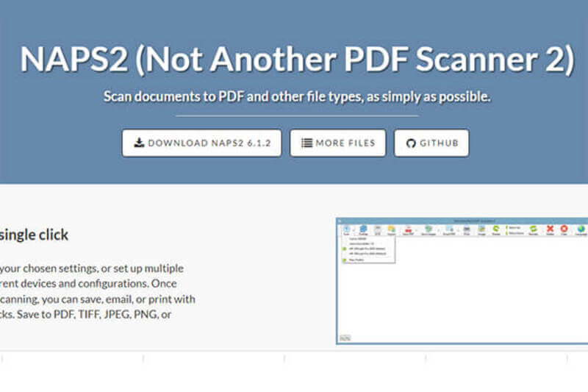This screenshot has height=392, width=588.
Task: Click the Save PDF toolbar icon
Action: [409, 230]
